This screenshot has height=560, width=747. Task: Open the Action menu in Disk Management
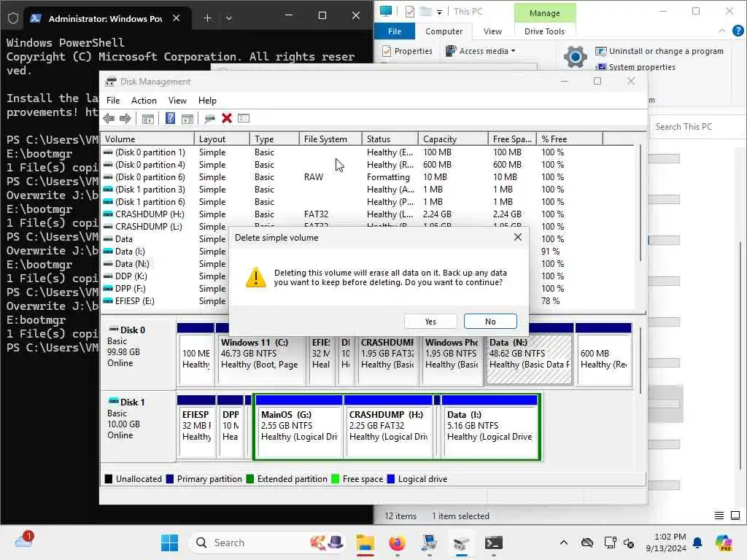coord(144,101)
